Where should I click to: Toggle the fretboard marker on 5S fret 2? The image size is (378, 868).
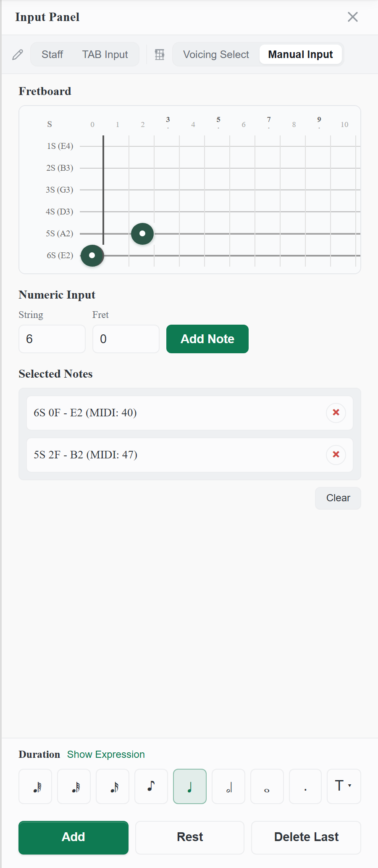(142, 233)
